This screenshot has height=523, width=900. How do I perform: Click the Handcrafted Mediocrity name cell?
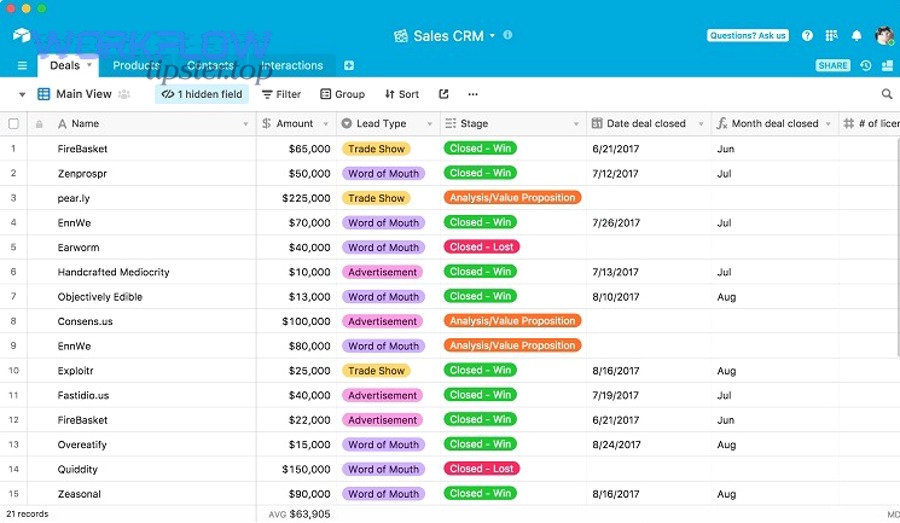(141, 272)
